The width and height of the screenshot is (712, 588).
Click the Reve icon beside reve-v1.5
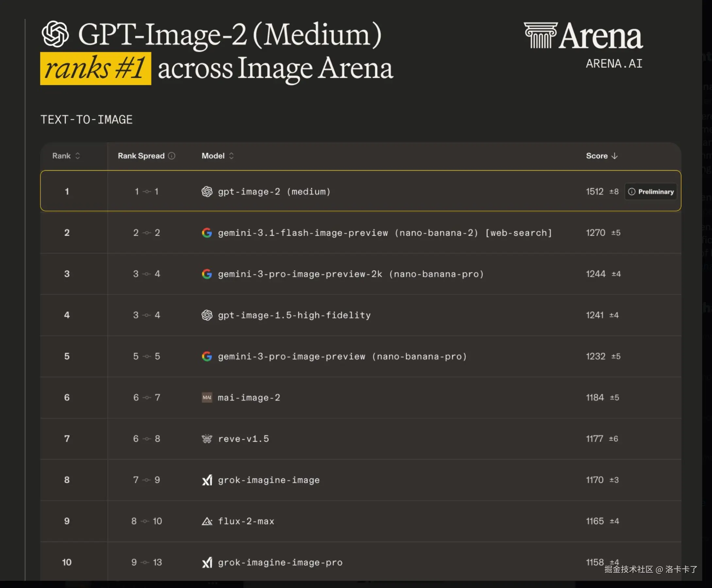[207, 439]
